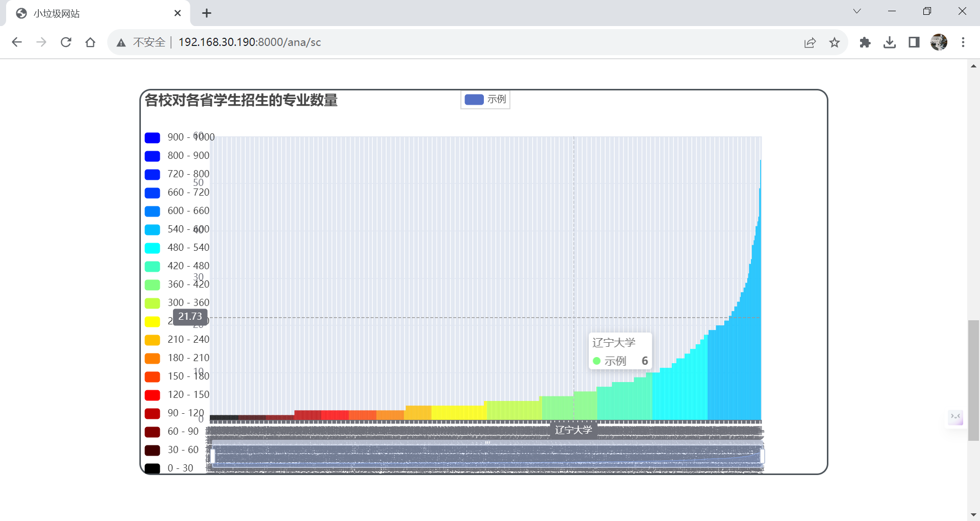Toggle the 600 - 660 range swatch
Viewport: 980px width, 521px height.
[153, 211]
